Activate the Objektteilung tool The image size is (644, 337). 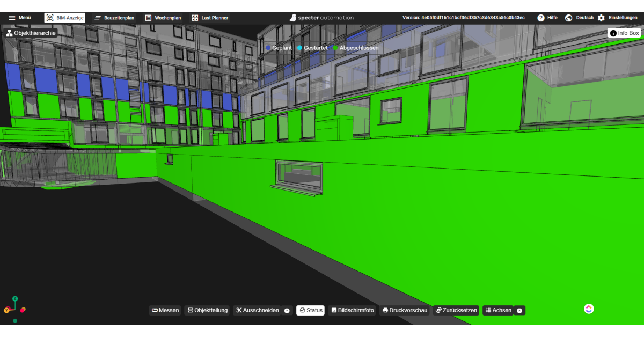point(207,310)
